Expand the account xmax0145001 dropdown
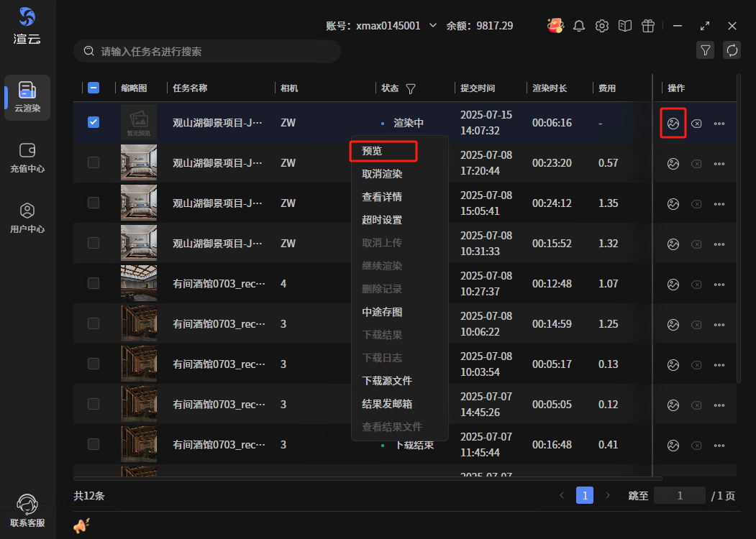The image size is (756, 539). (433, 26)
